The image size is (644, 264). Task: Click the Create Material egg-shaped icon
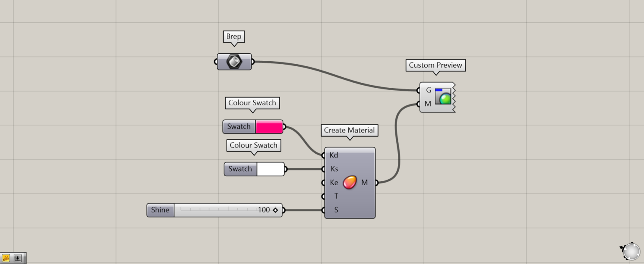click(x=349, y=183)
